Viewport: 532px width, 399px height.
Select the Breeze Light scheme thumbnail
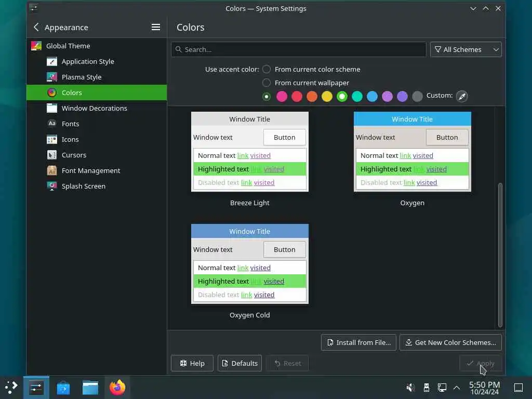250,152
